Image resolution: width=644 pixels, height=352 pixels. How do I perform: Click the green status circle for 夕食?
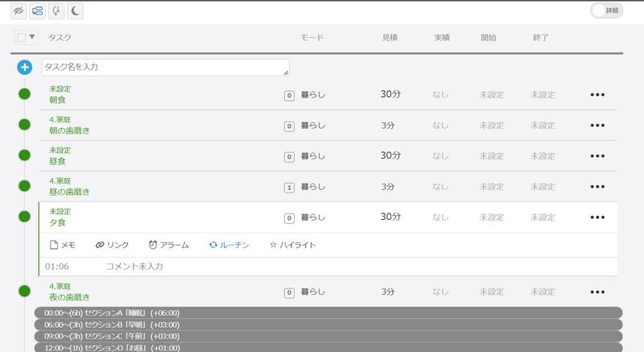tap(25, 217)
